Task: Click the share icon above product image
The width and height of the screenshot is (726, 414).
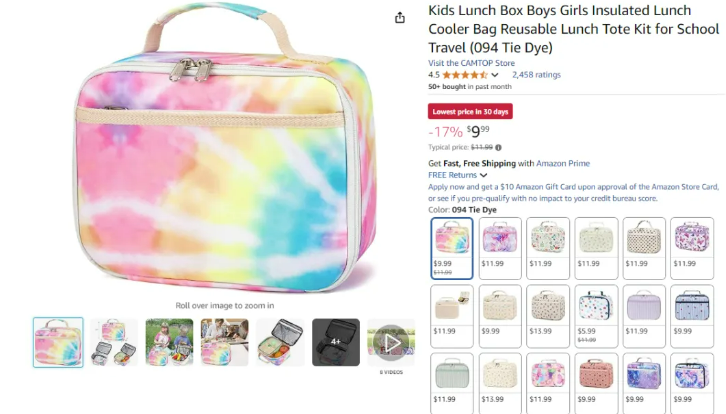Action: tap(400, 18)
